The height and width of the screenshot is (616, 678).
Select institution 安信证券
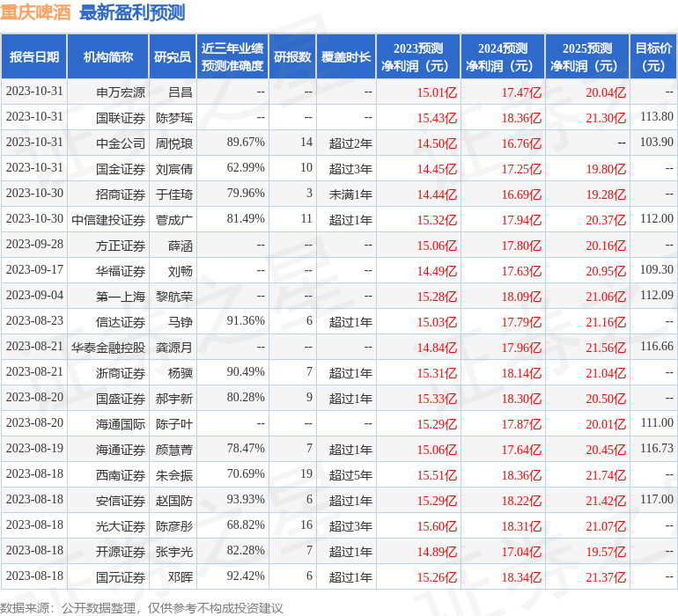coord(121,501)
